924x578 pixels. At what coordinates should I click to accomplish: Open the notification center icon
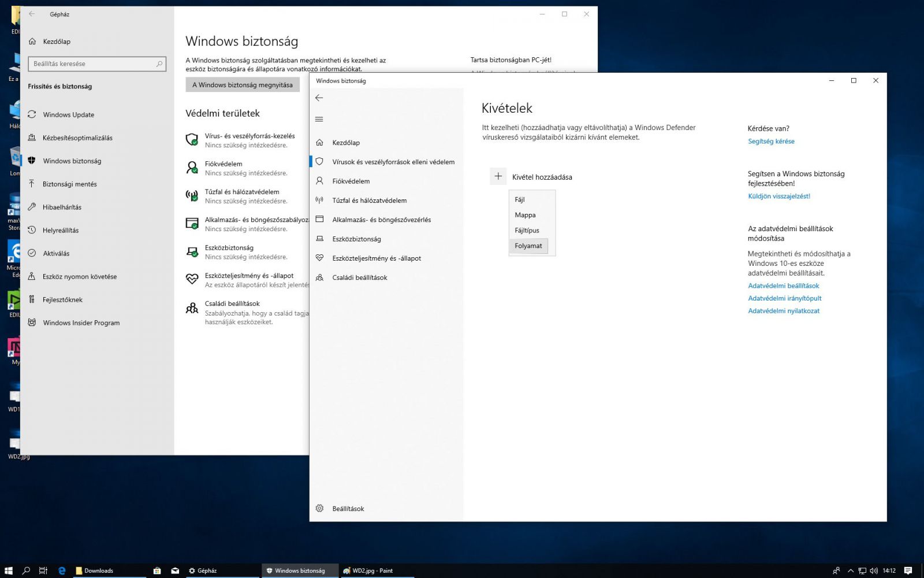tap(908, 570)
